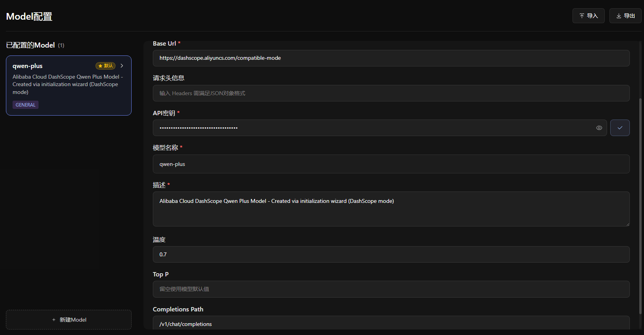Focus the empty Top P field
The image size is (644, 335).
click(391, 289)
